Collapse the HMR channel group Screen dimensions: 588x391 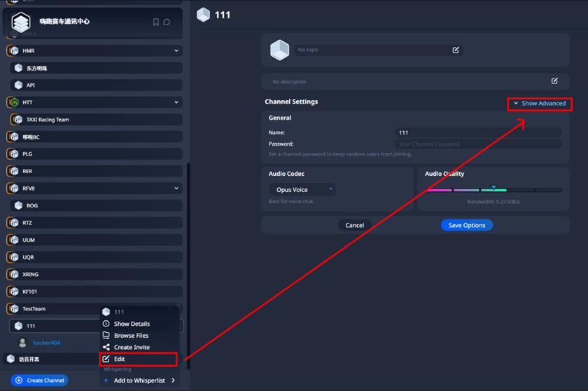(176, 51)
